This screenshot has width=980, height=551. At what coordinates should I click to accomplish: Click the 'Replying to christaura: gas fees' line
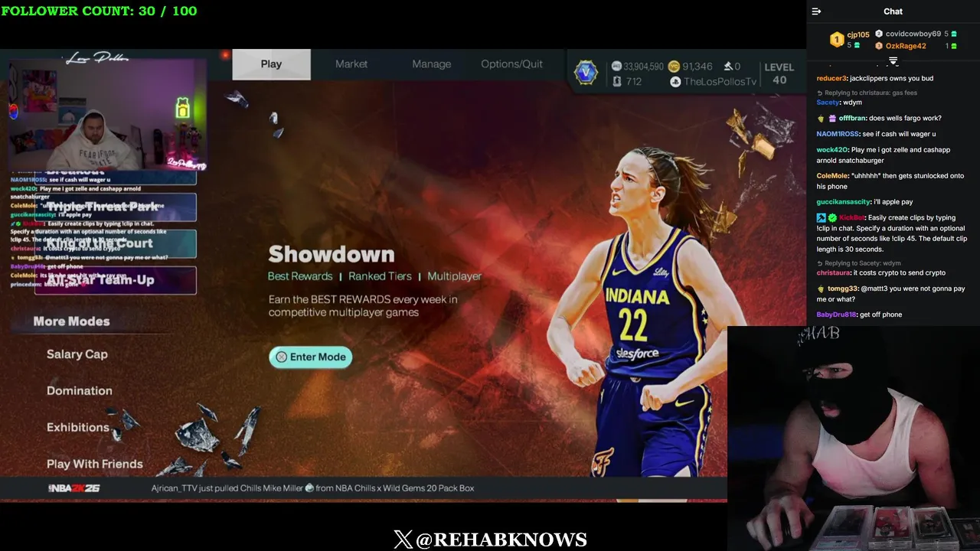(x=867, y=93)
